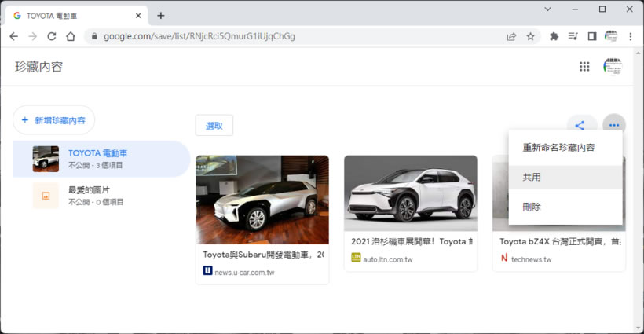Screen dimensions: 644x334
Task: Open the Chrome profile avatar in the toolbar
Action: [611, 37]
